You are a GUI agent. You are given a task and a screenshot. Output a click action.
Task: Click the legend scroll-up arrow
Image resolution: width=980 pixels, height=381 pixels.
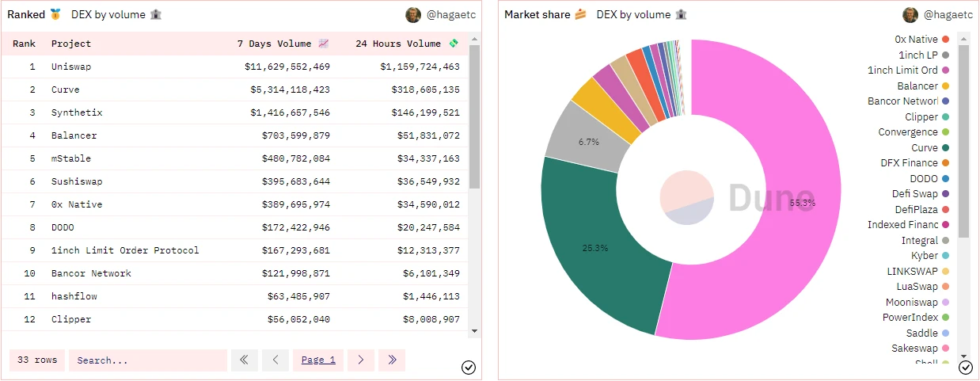(963, 37)
